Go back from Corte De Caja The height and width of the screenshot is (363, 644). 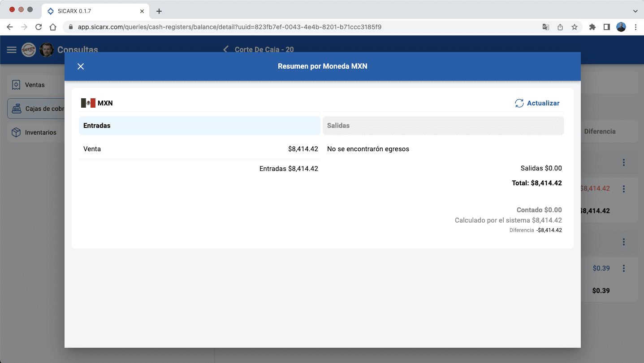point(226,49)
